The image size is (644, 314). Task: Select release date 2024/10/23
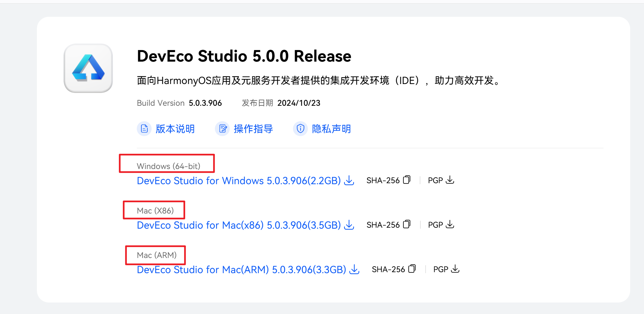[x=299, y=103]
